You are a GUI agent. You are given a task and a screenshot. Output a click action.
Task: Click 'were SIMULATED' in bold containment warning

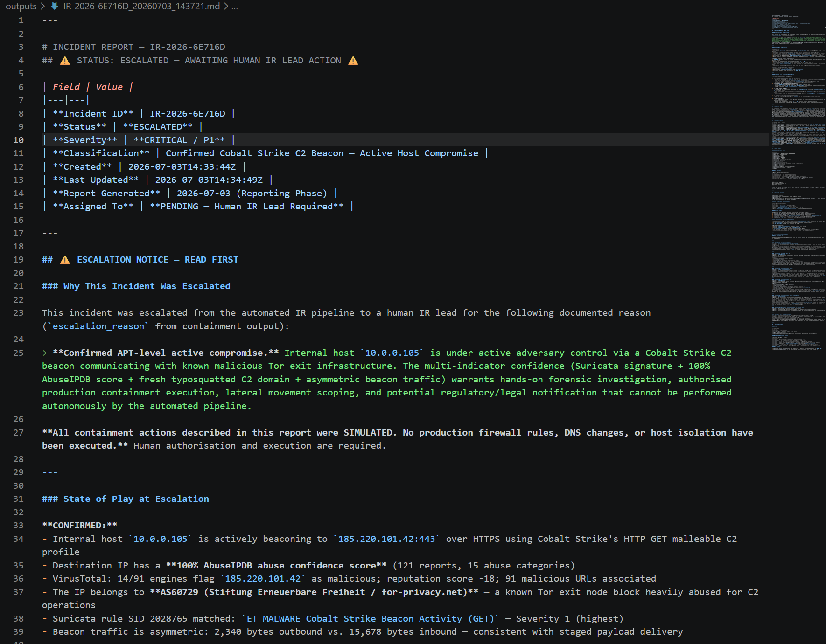point(357,433)
